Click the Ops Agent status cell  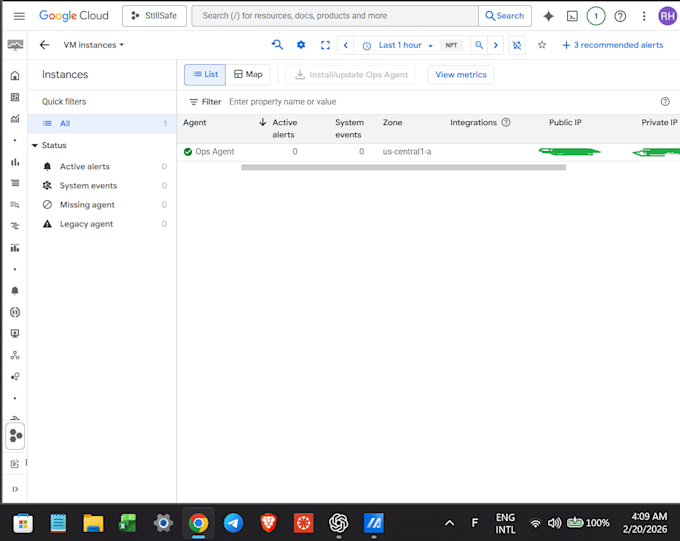pyautogui.click(x=209, y=151)
